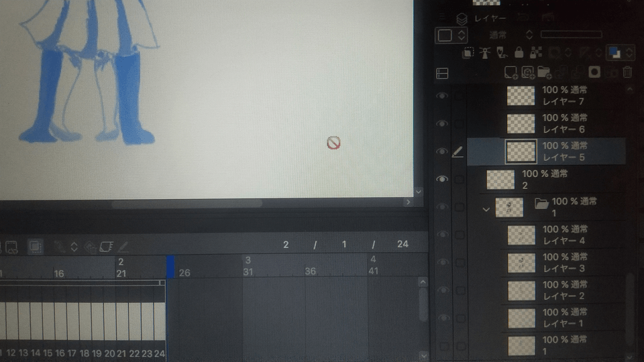Click the timeline scroll-up arrow
The height and width of the screenshot is (362, 644).
click(x=423, y=282)
